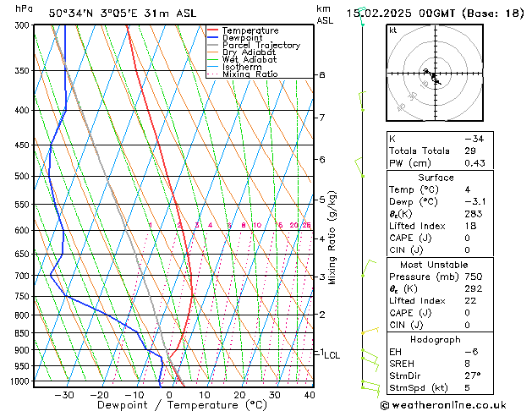The width and height of the screenshot is (532, 411).
Task: Click the 300 hPa pressure label
Action: click(x=24, y=25)
